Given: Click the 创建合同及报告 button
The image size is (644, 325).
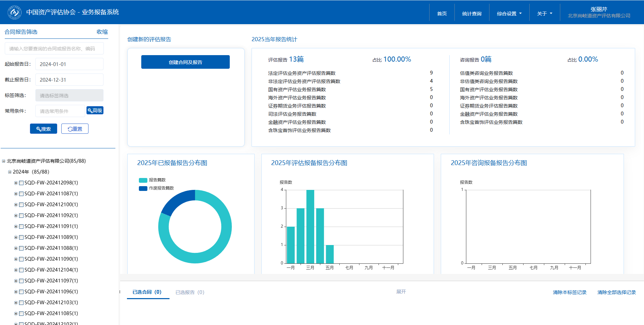Looking at the screenshot, I should pos(186,62).
